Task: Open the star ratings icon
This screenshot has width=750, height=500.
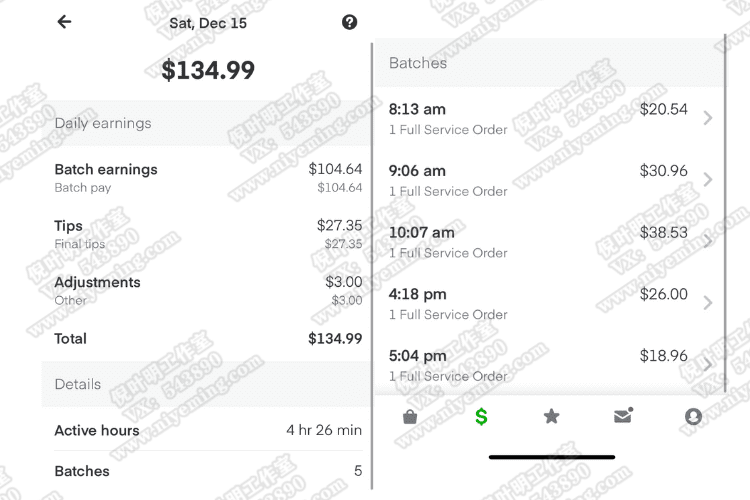Action: [x=551, y=416]
